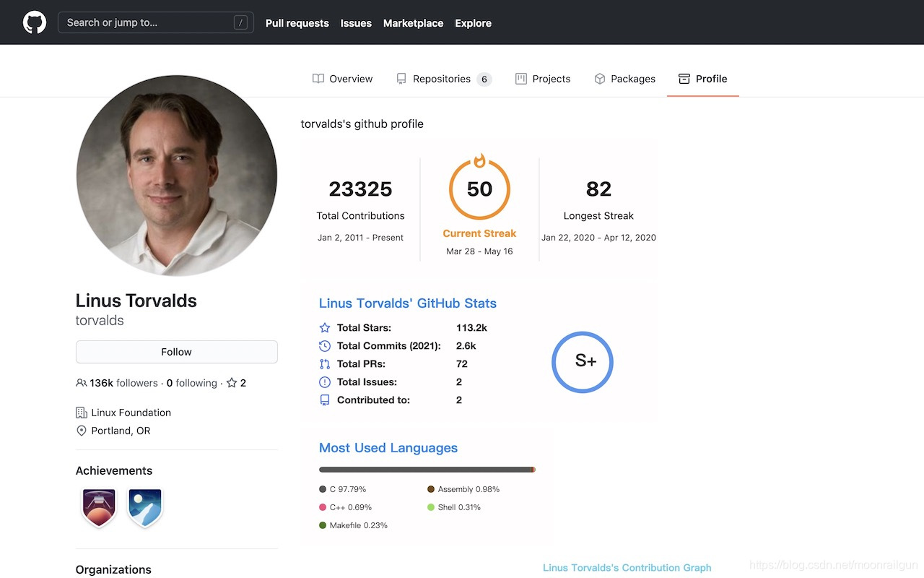Click the followers people icon
The height and width of the screenshot is (578, 924).
(x=82, y=383)
